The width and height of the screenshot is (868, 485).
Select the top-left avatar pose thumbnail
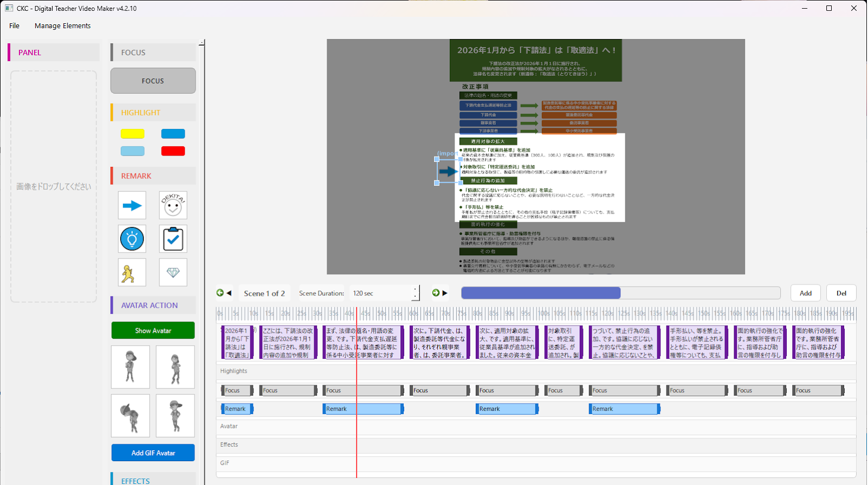[x=131, y=367]
